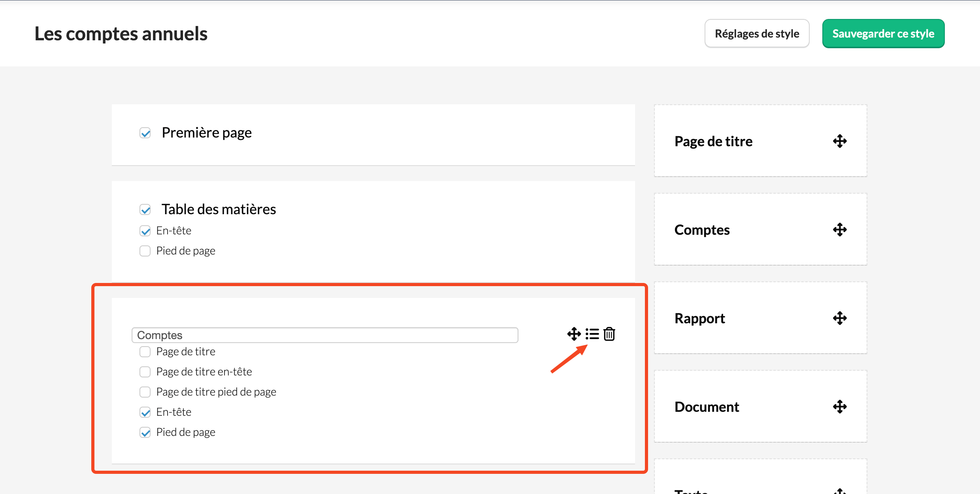Image resolution: width=980 pixels, height=494 pixels.
Task: Disable En-tête under Table des matières
Action: click(145, 231)
